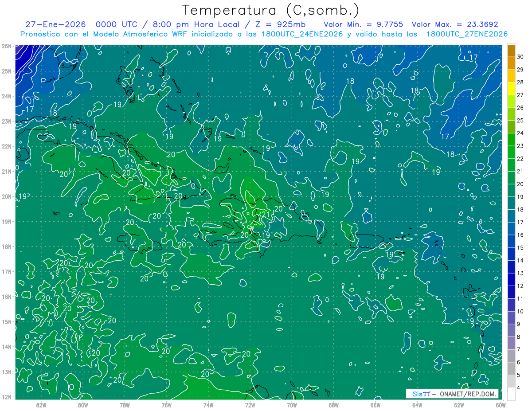The height and width of the screenshot is (411, 532).
Task: Click the title 'Temperatura (C,somb.)'
Action: point(270,11)
